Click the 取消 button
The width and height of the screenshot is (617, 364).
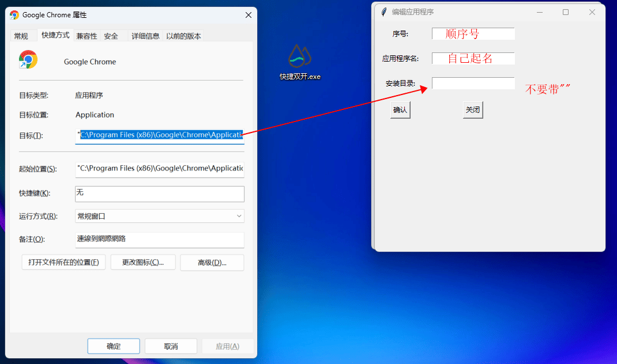[x=171, y=346]
